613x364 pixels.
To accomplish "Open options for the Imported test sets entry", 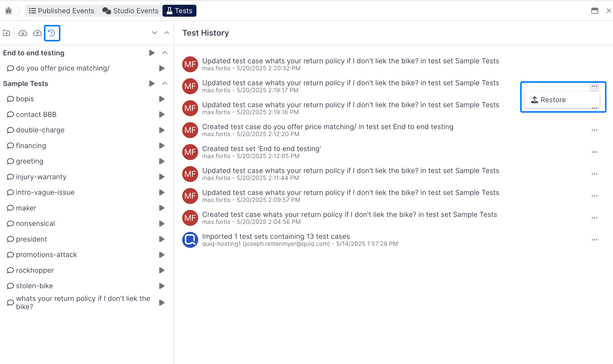I will 594,240.
